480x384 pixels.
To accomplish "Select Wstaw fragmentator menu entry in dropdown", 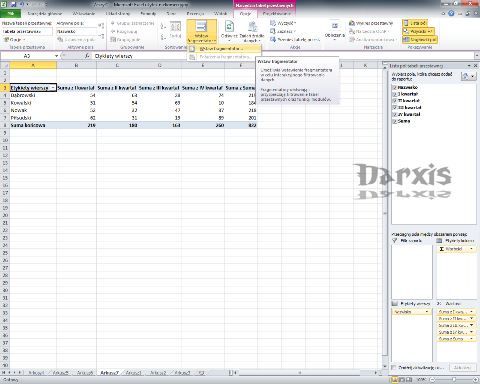I will pyautogui.click(x=224, y=49).
